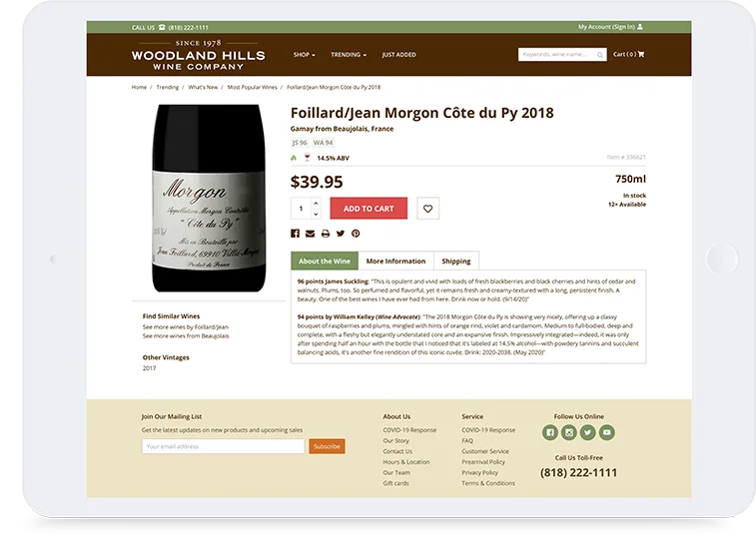Screen dimensions: 756x546
Task: Open the 2017 vintage link
Action: pos(149,368)
